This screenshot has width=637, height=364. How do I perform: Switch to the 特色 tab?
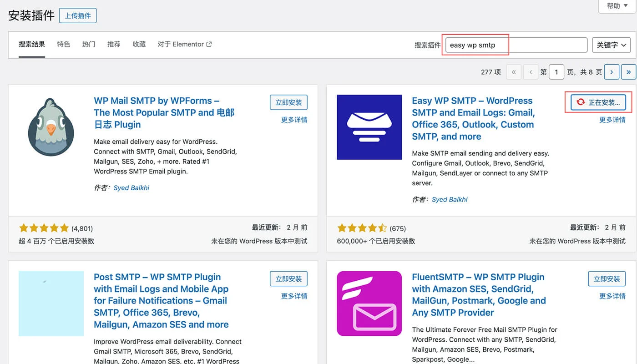[x=63, y=44]
